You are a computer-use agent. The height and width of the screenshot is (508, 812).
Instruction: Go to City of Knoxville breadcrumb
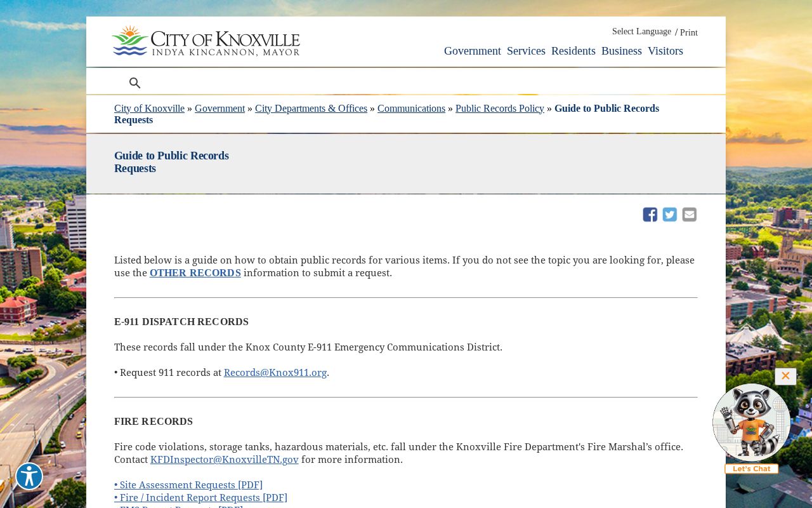[149, 109]
